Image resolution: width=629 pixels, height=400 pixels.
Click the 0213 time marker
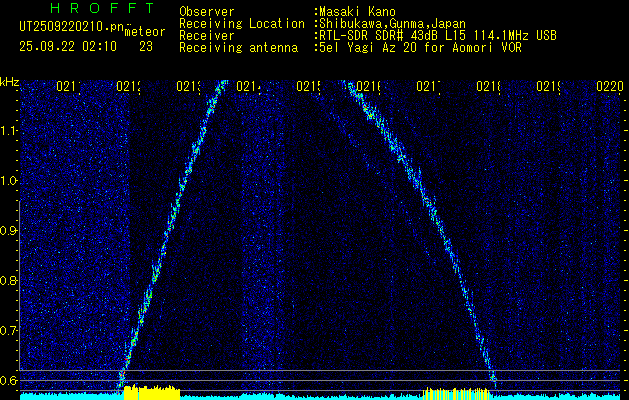click(x=189, y=86)
